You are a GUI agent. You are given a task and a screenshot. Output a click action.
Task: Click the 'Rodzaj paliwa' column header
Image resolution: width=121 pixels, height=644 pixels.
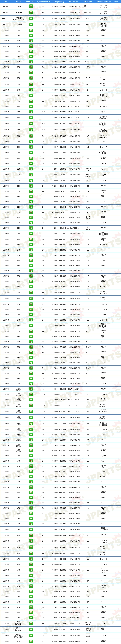tap(30, 2)
